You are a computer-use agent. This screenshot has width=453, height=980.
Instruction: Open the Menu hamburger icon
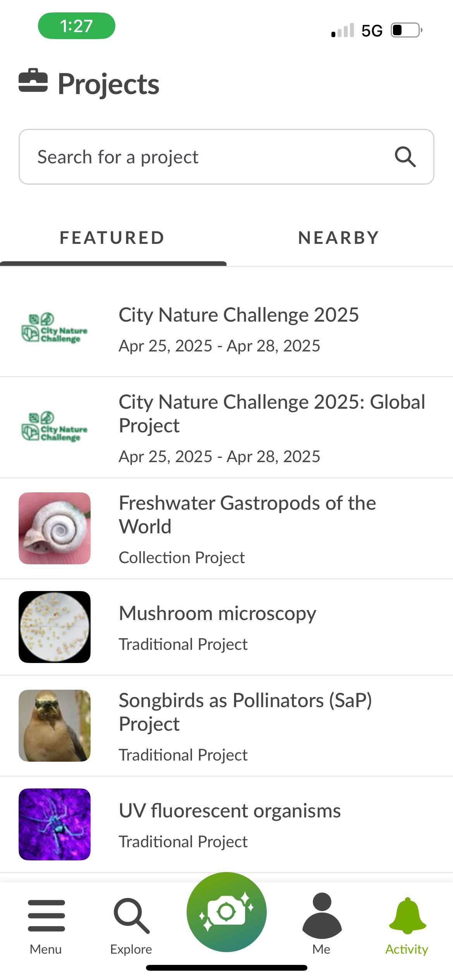click(46, 915)
